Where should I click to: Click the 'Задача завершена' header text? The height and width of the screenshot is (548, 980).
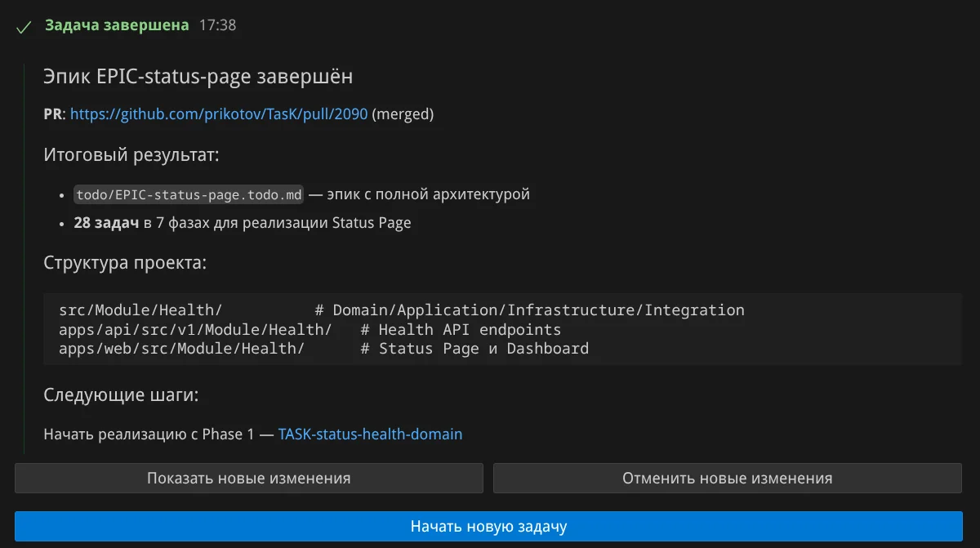click(117, 25)
